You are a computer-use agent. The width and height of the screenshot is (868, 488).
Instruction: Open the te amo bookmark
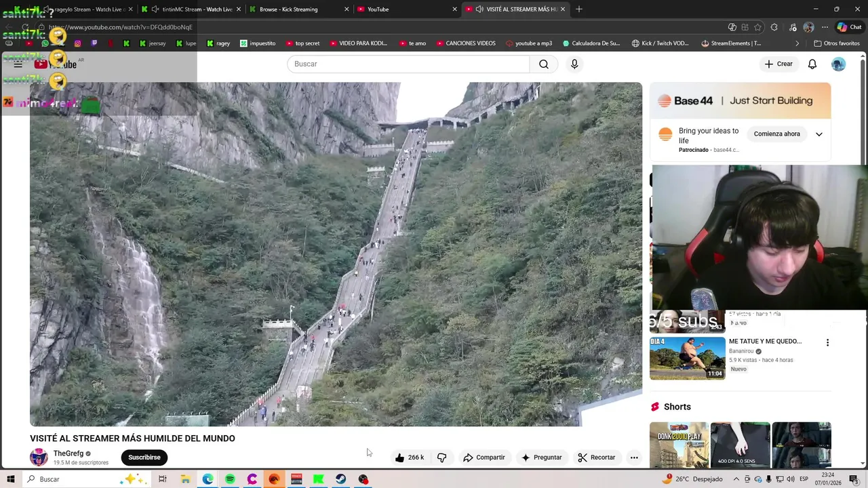click(412, 43)
